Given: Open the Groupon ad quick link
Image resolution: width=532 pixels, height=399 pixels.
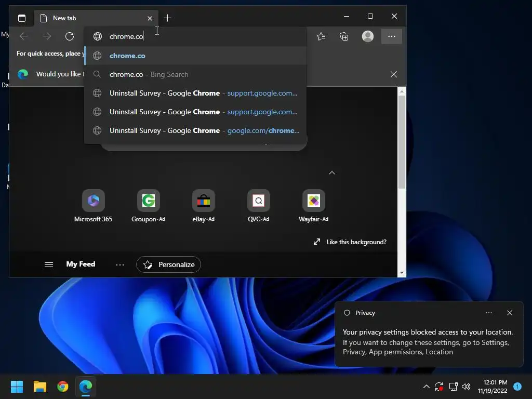Looking at the screenshot, I should pos(148,206).
